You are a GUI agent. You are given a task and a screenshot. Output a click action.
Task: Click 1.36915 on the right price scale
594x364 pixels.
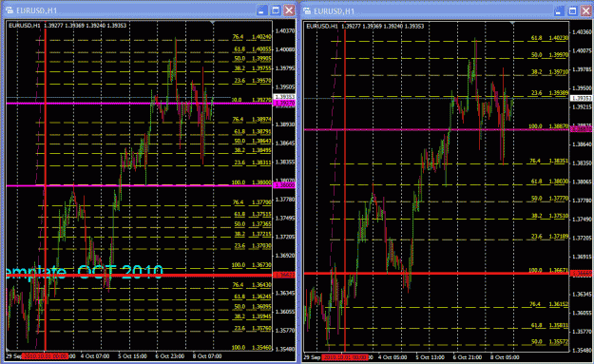pos(583,257)
